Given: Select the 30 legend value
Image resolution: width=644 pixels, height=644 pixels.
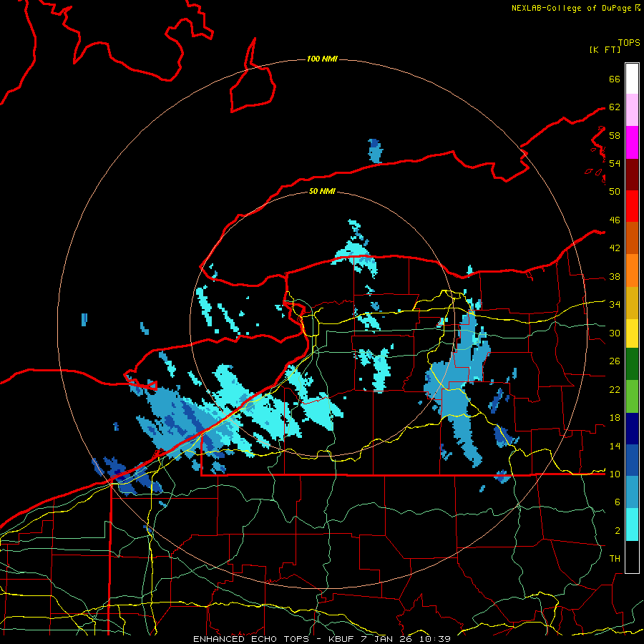Looking at the screenshot, I should pyautogui.click(x=615, y=333).
